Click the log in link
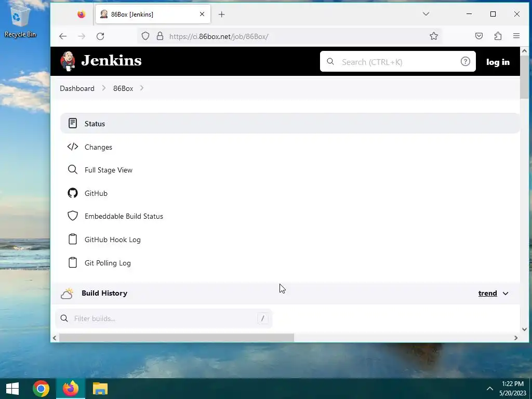The image size is (532, 399). (x=498, y=62)
